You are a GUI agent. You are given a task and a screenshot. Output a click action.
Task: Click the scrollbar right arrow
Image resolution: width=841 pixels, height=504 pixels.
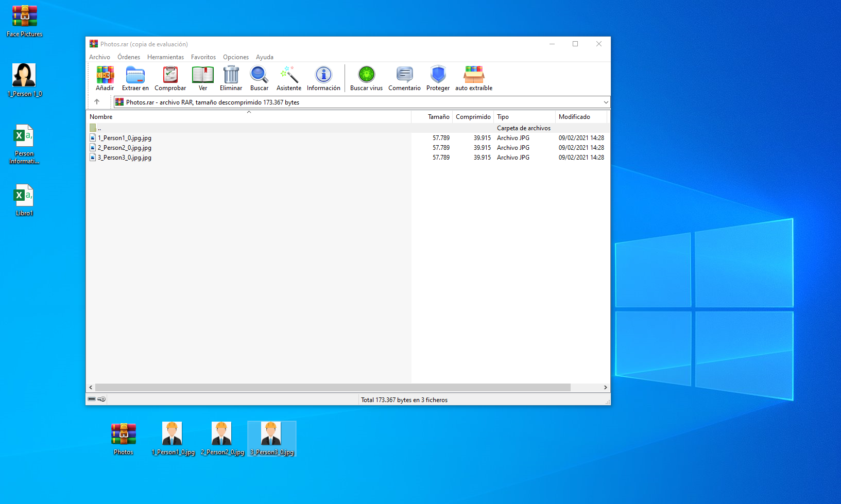point(605,387)
